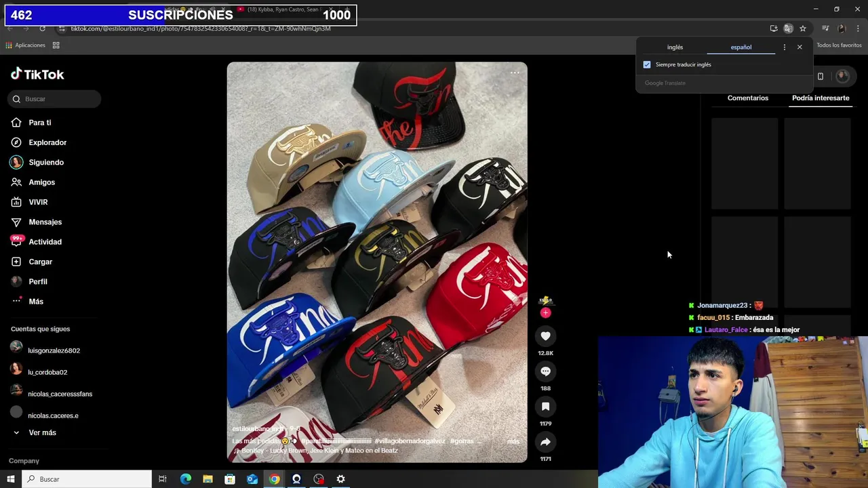Follow the author with red plus button
This screenshot has width=868, height=488.
(545, 312)
